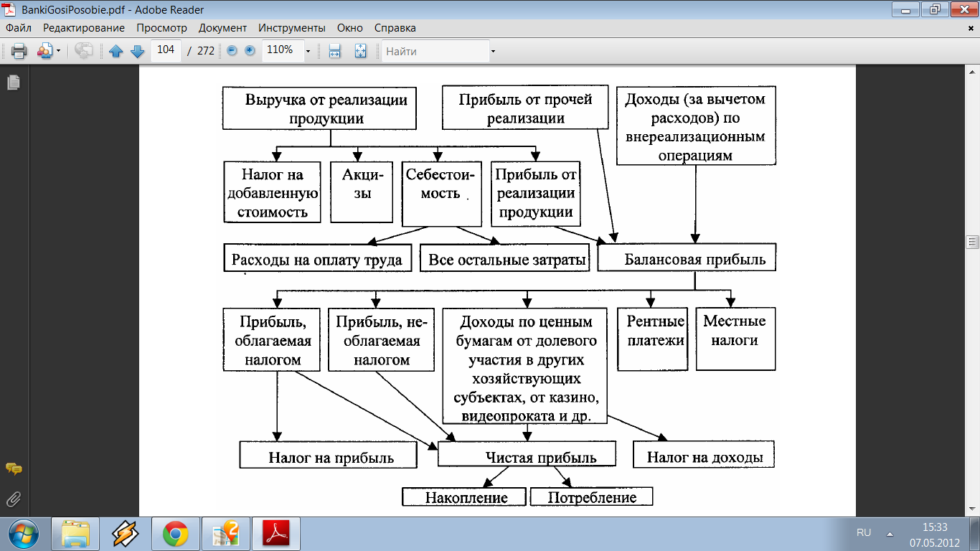This screenshot has height=551, width=980.
Task: Click the 'Доходы по ценным бумагам' box
Action: [526, 366]
